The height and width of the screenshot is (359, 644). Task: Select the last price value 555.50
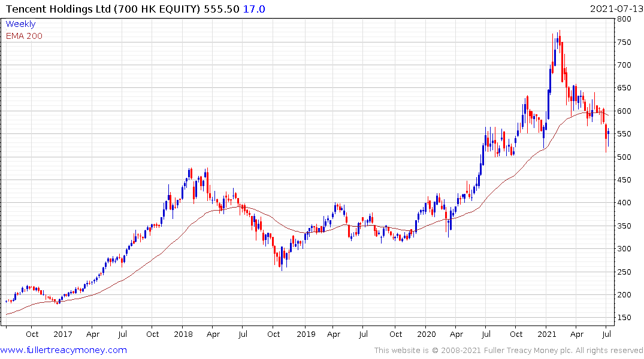coord(222,9)
